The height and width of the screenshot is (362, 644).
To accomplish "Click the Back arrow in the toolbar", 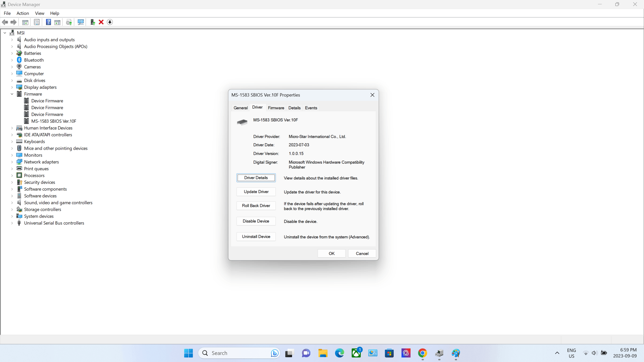I will point(5,22).
